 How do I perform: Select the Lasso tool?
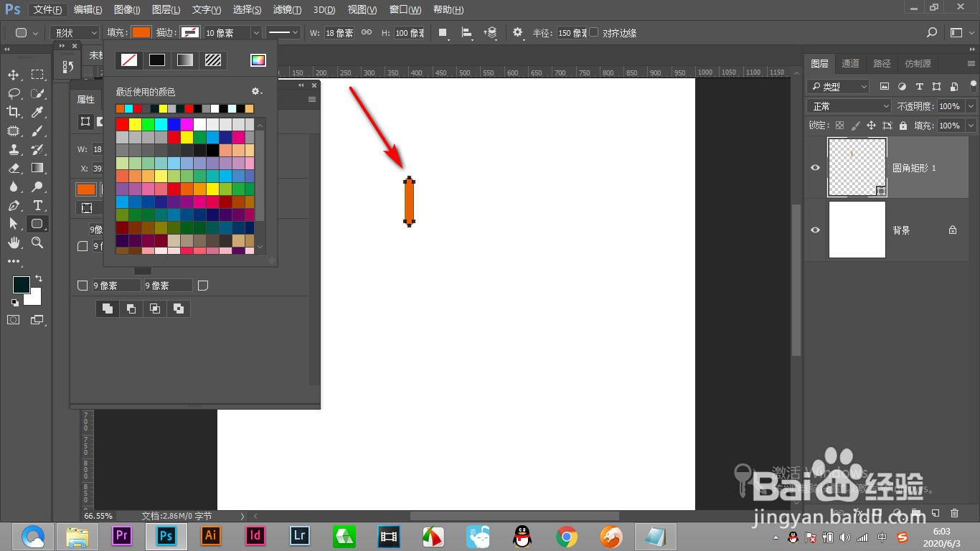[x=14, y=93]
